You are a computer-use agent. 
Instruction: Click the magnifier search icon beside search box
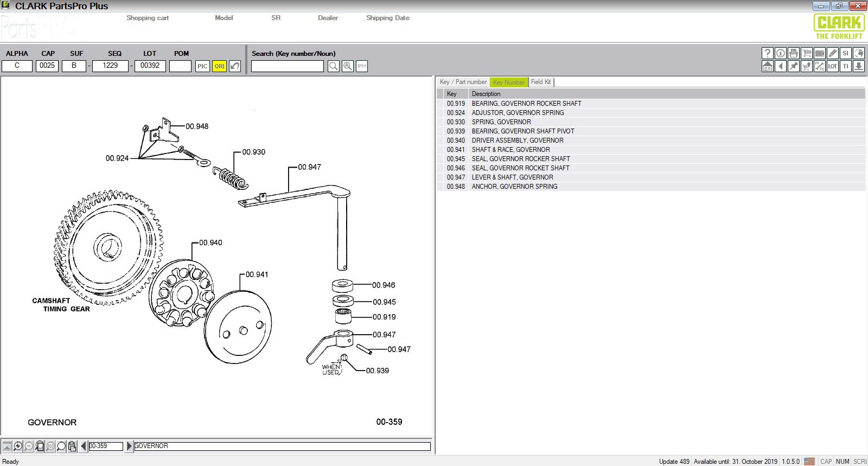[x=334, y=66]
